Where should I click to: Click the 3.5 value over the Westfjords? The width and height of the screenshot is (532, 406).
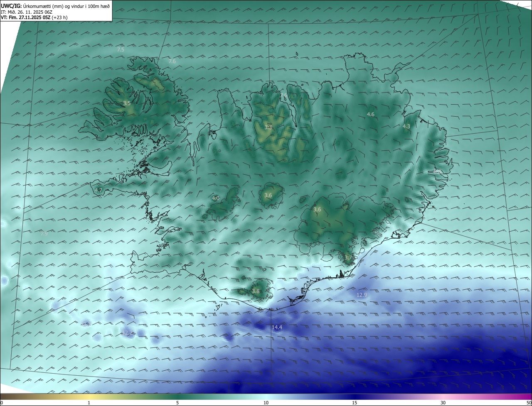127,103
